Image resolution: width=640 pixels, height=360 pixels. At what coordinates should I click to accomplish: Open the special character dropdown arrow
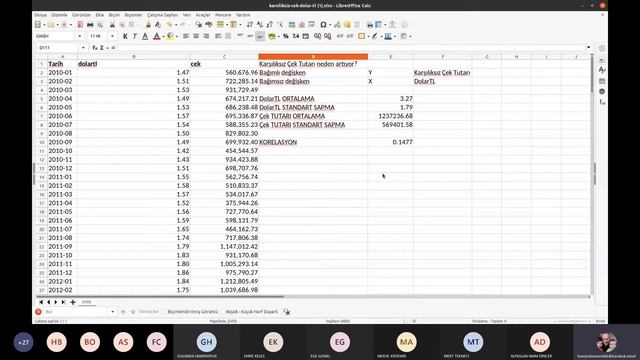click(x=330, y=25)
